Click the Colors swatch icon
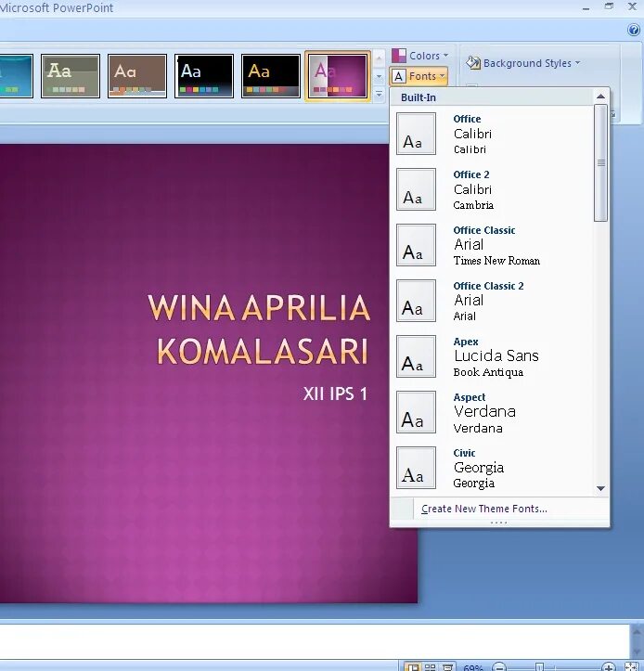The width and height of the screenshot is (644, 671). click(x=398, y=56)
